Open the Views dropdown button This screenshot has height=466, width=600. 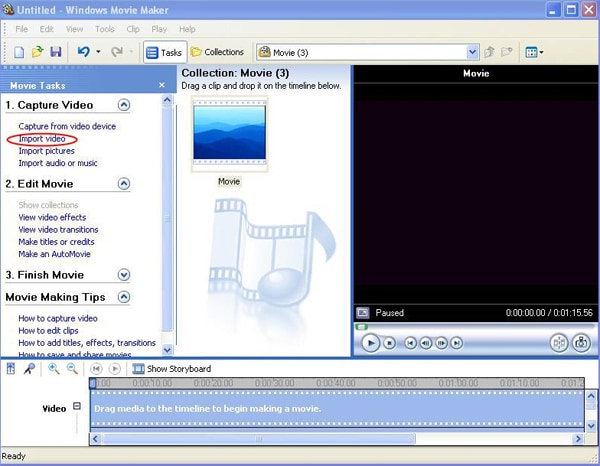(x=534, y=52)
